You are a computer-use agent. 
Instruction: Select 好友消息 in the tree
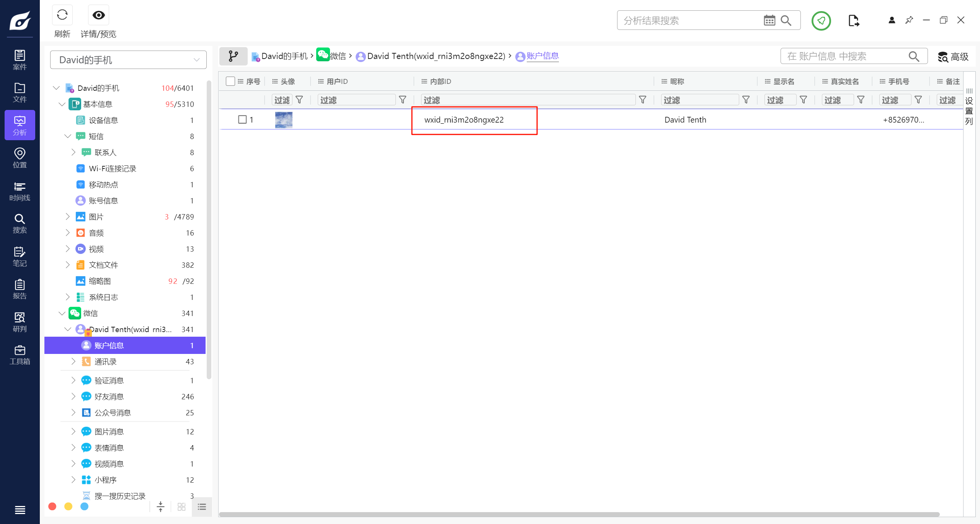click(109, 396)
